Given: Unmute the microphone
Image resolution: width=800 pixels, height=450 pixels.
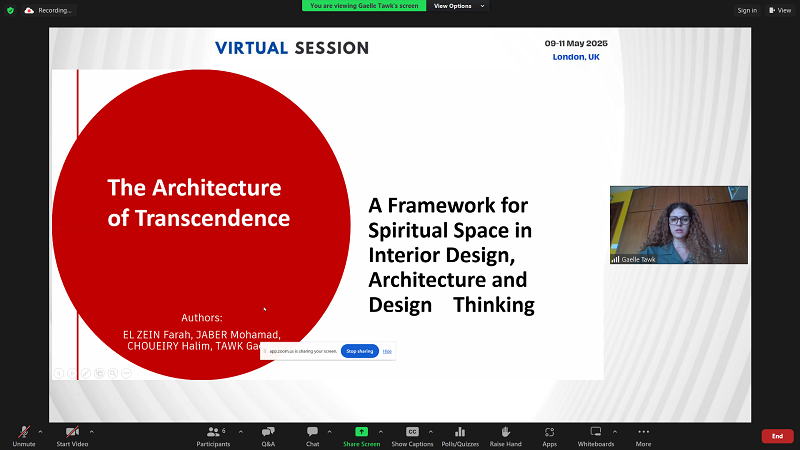Looking at the screenshot, I should point(23,435).
